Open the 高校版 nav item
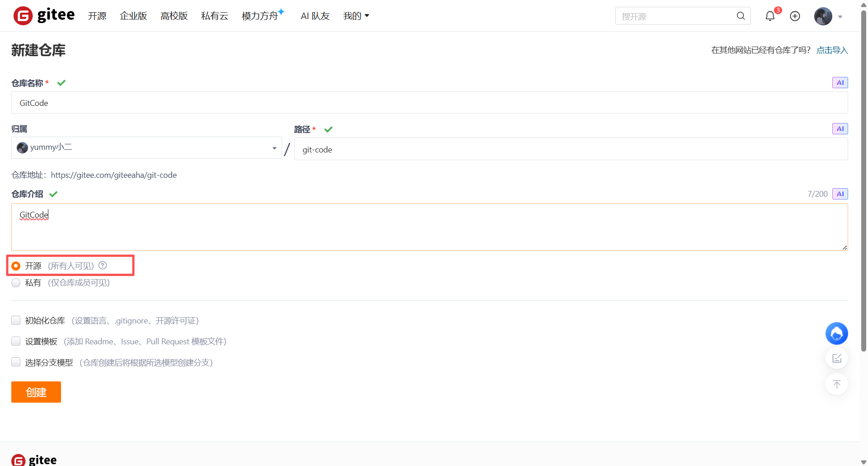The image size is (868, 466). click(174, 16)
